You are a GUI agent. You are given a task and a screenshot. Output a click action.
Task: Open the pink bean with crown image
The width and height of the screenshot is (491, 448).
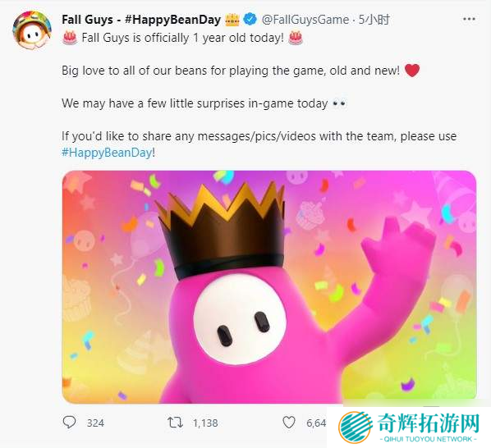(x=269, y=287)
